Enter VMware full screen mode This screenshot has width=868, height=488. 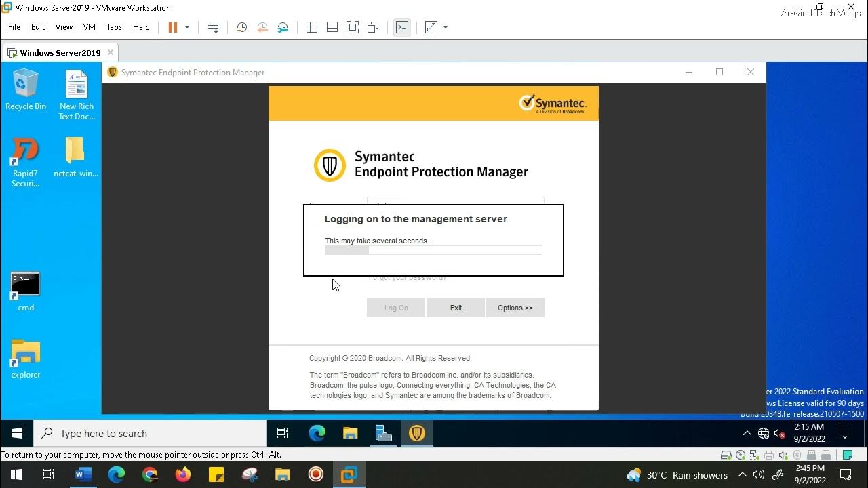click(353, 27)
